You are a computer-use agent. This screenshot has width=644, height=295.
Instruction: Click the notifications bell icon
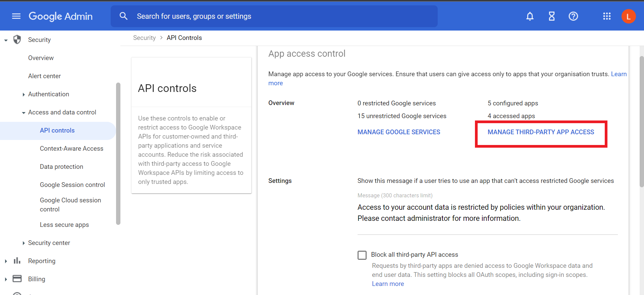[x=530, y=16]
